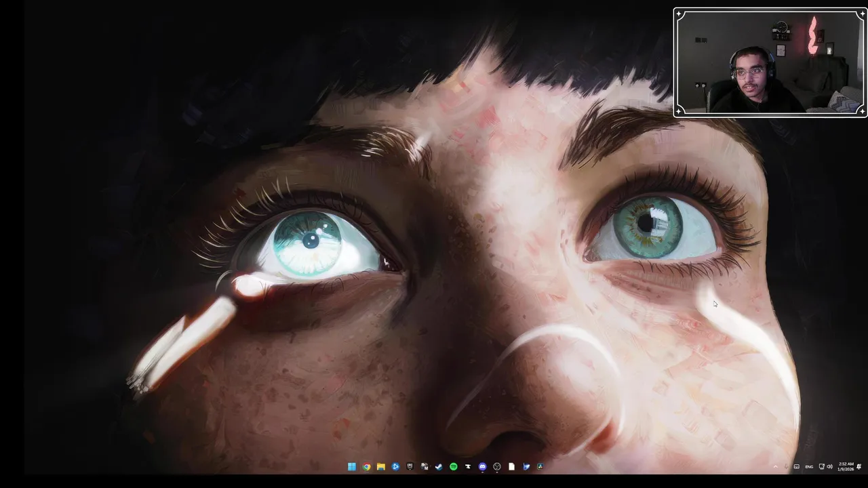The width and height of the screenshot is (868, 488).
Task: Open the Epic Games Launcher icon
Action: click(410, 466)
